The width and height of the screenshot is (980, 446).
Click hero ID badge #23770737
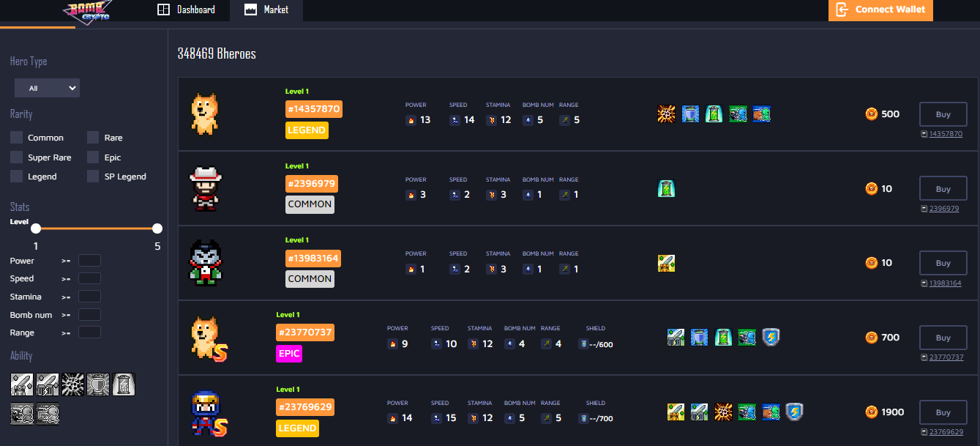point(305,332)
